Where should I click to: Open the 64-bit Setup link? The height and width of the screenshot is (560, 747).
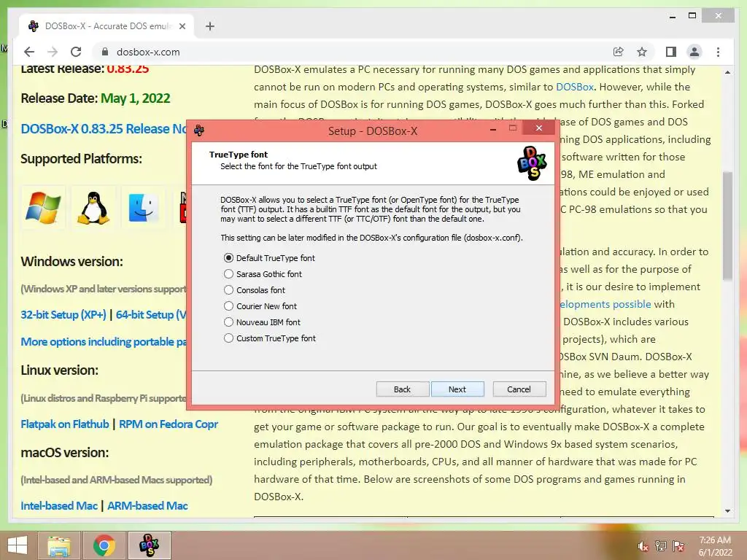(152, 315)
